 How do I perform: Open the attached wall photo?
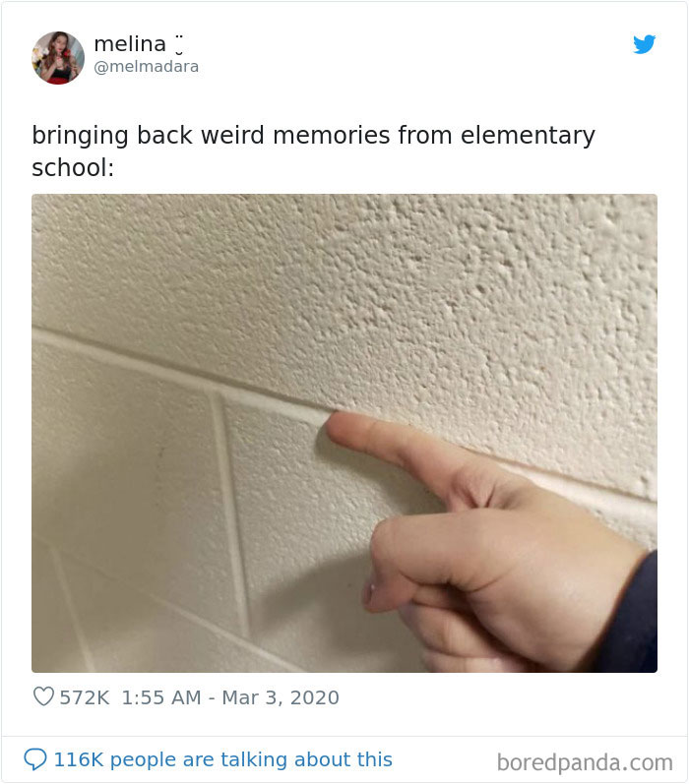click(344, 433)
